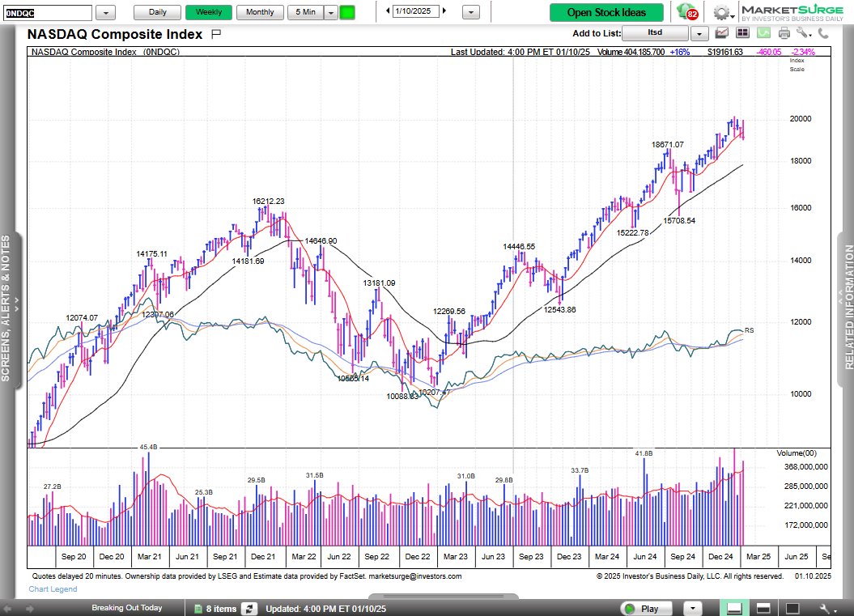Open the date picker dropdown

471,12
